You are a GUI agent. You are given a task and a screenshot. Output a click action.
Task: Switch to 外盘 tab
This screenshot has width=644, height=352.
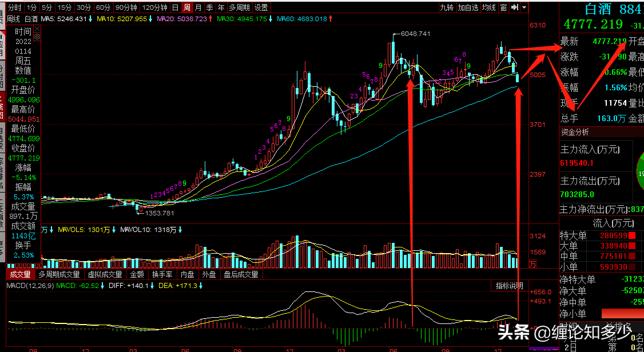pyautogui.click(x=209, y=274)
